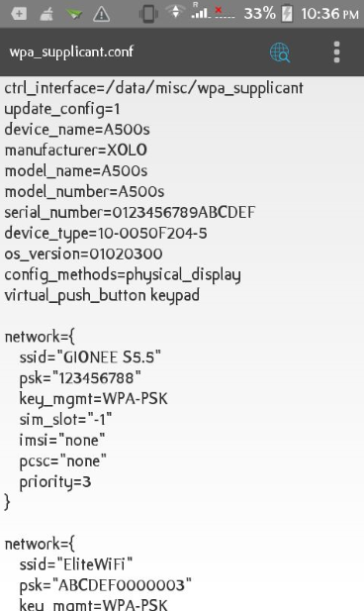The image size is (364, 611).
Task: Place cursor on ssid "GIONEE S5.5" line
Action: click(x=90, y=357)
